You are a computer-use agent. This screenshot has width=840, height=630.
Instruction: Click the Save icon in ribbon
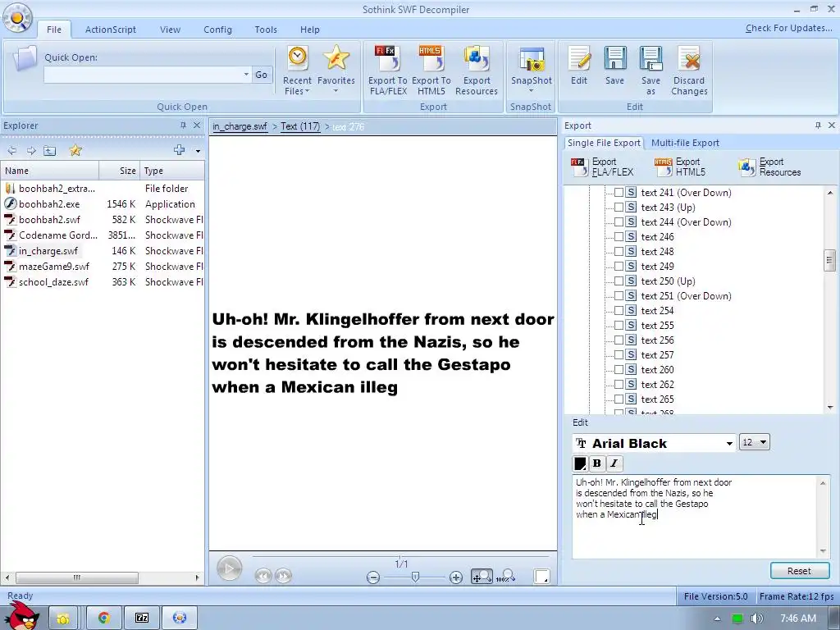tap(614, 66)
